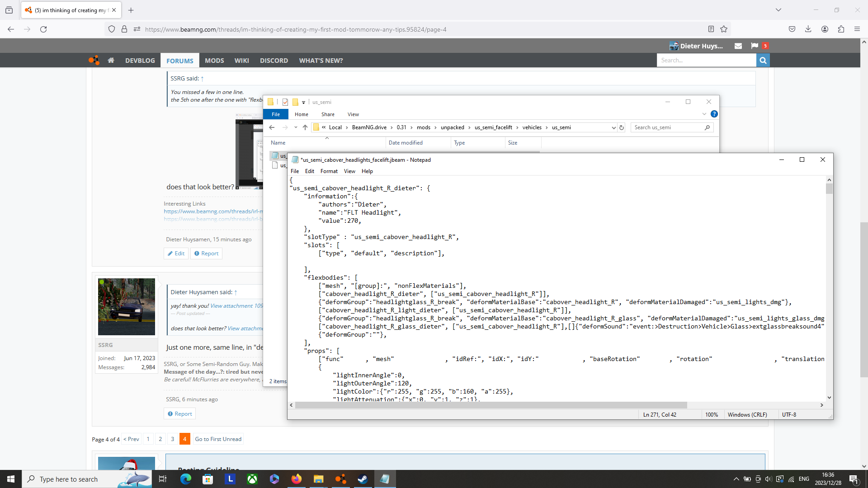Open the MODS forum nav item
The width and height of the screenshot is (868, 488).
214,61
